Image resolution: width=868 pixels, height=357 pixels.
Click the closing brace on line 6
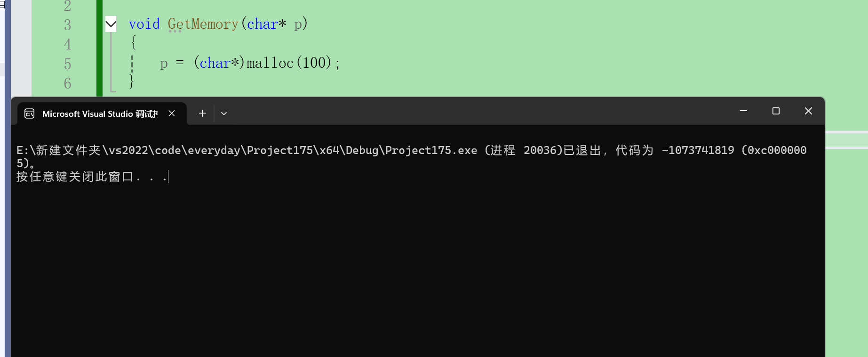tap(132, 82)
